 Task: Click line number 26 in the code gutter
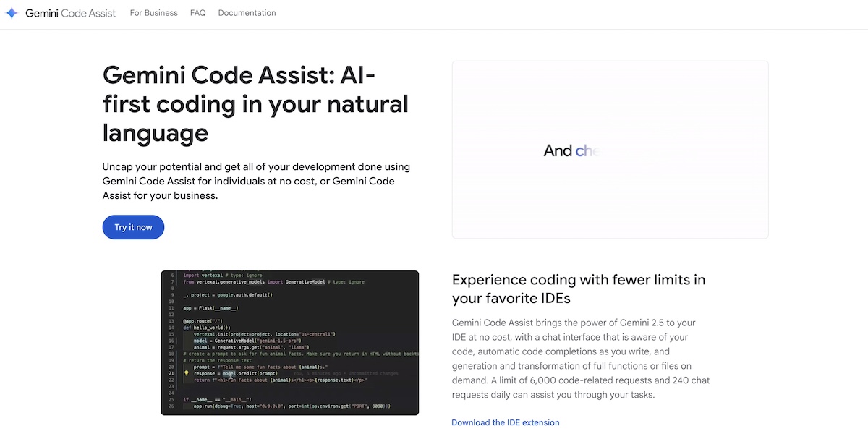172,406
